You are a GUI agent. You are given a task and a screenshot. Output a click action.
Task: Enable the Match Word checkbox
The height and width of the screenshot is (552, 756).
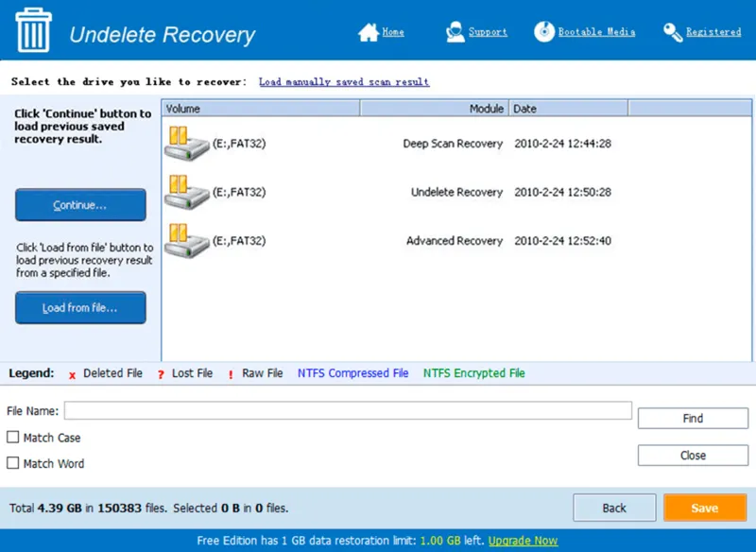click(x=13, y=463)
